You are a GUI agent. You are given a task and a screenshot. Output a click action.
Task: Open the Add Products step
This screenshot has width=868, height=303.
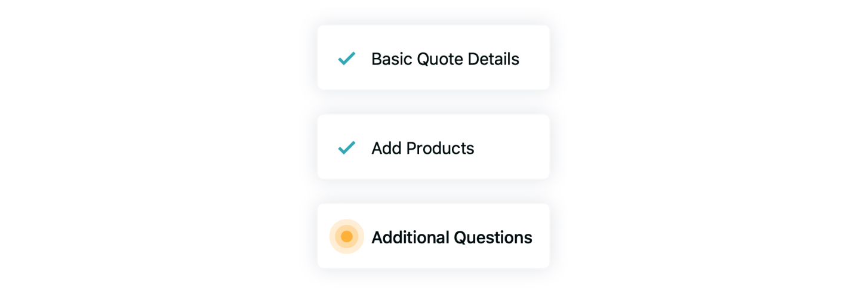pyautogui.click(x=433, y=147)
